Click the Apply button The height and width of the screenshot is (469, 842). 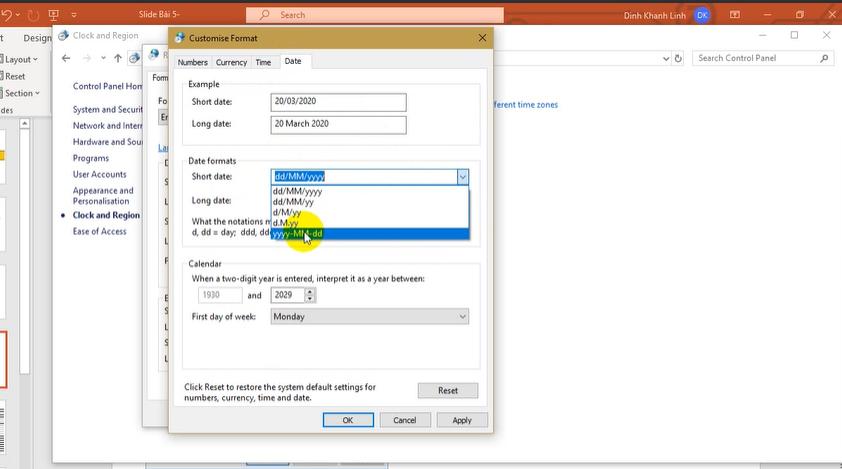pos(461,420)
